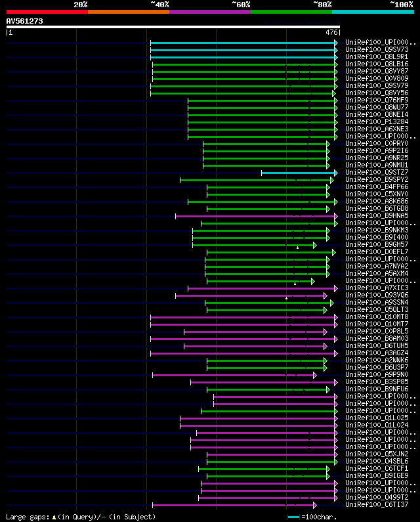Open hit UniRef100_Q8L9R1

point(377,57)
